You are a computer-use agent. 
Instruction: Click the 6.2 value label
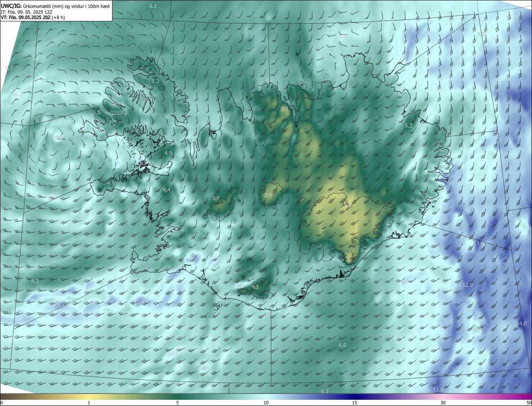35,281
